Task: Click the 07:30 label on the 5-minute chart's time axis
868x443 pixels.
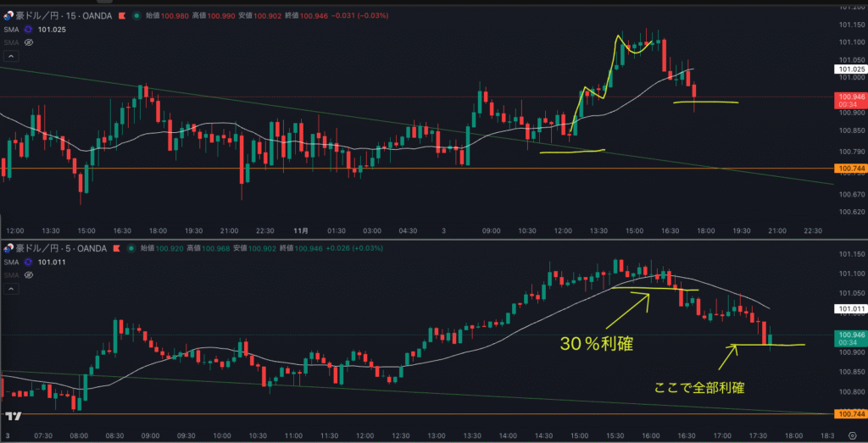Action: (43, 435)
